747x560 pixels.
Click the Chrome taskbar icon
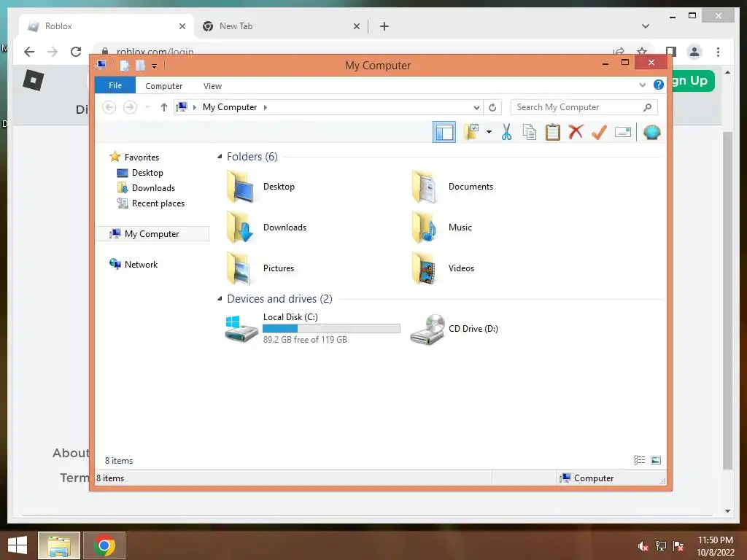(x=104, y=545)
